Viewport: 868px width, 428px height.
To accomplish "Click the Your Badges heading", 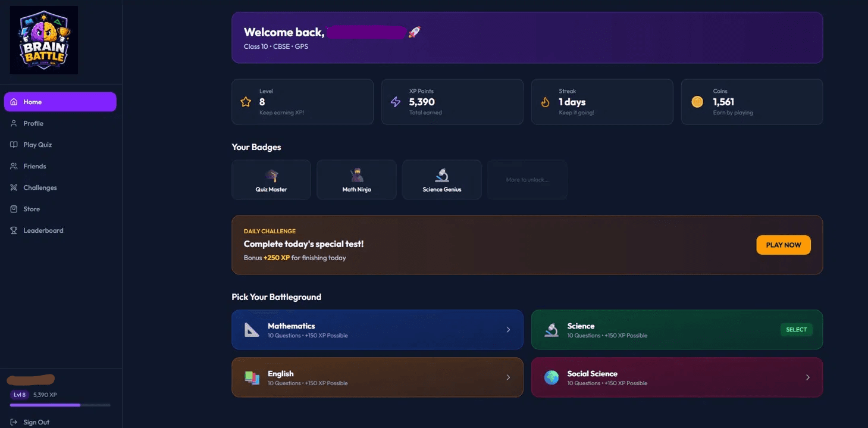I will point(256,147).
